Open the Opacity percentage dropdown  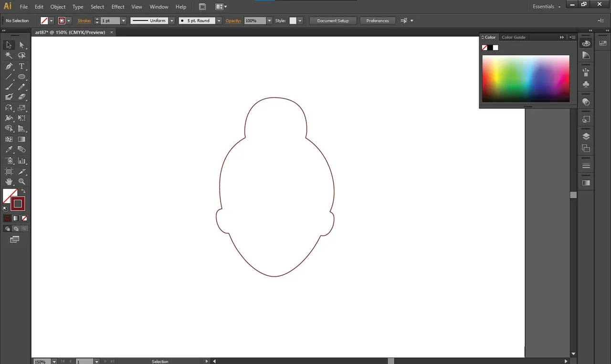(x=269, y=21)
